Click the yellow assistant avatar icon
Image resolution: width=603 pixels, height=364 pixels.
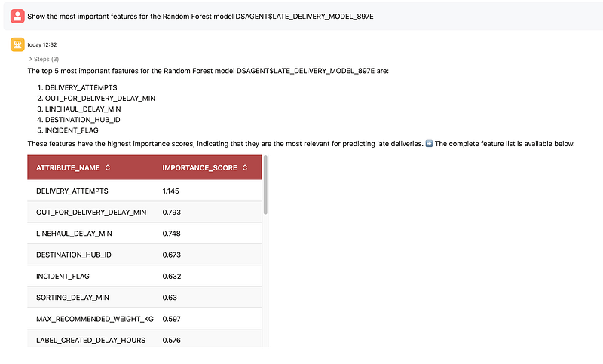[x=17, y=44]
